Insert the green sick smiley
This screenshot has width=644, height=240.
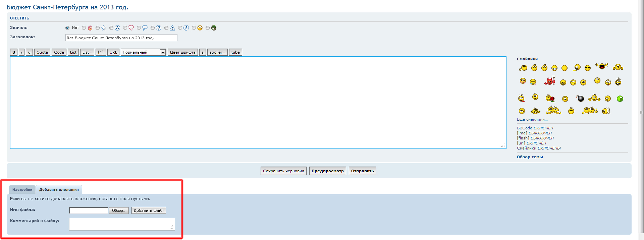tap(620, 99)
